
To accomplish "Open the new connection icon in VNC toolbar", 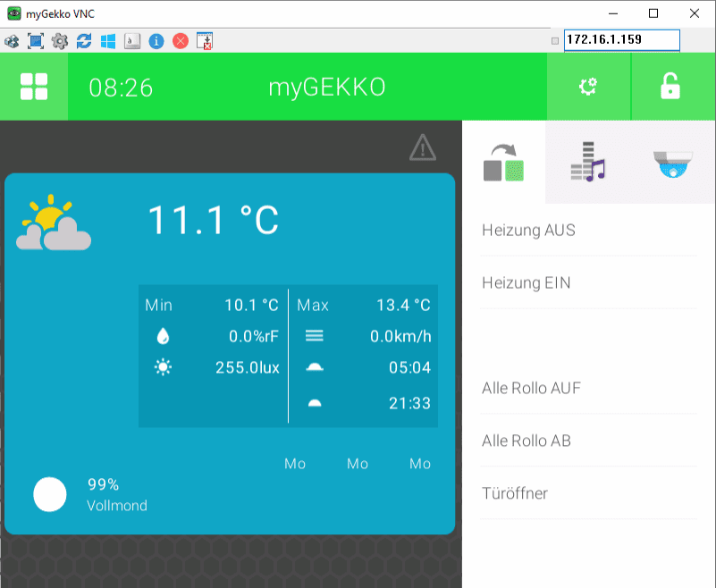I will coord(12,41).
